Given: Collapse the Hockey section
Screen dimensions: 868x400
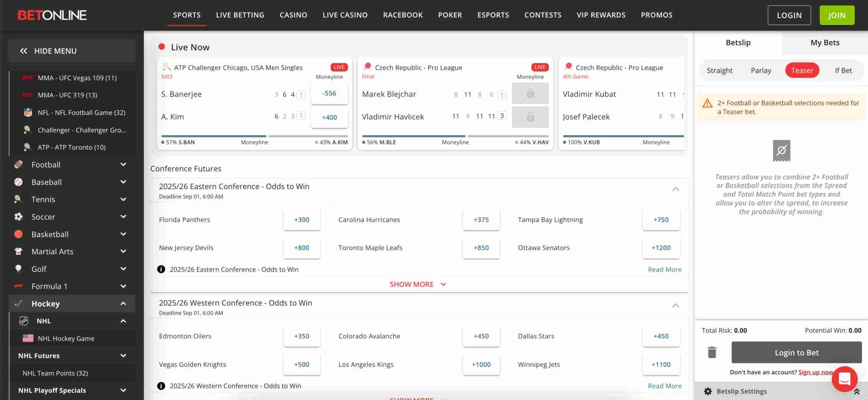Looking at the screenshot, I should (123, 303).
